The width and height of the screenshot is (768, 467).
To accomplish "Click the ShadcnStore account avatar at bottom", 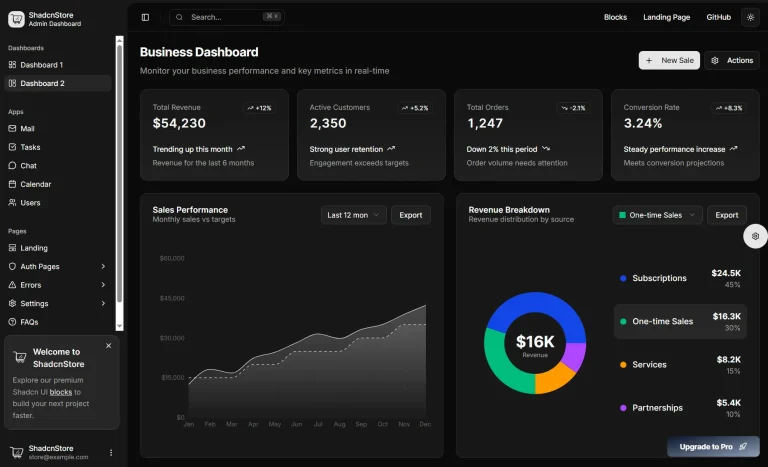I will pos(17,452).
